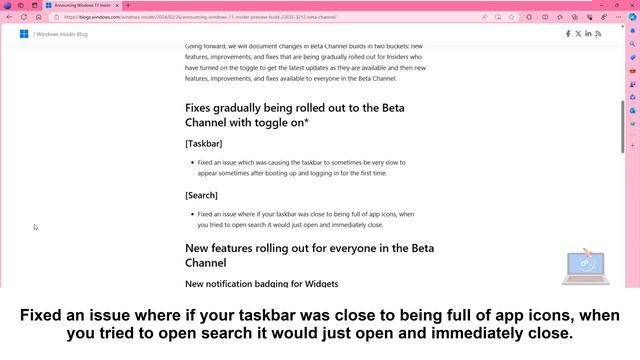This screenshot has width=640, height=360.
Task: Refresh the current page
Action: click(x=24, y=17)
